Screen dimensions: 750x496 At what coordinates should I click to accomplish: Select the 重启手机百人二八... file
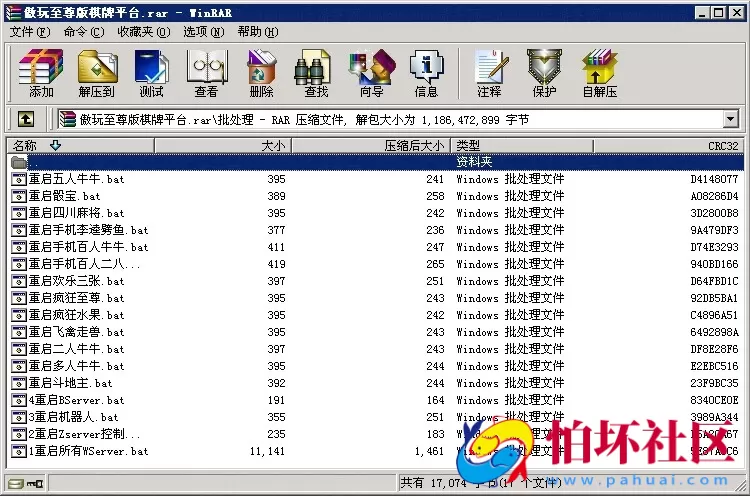coord(84,264)
